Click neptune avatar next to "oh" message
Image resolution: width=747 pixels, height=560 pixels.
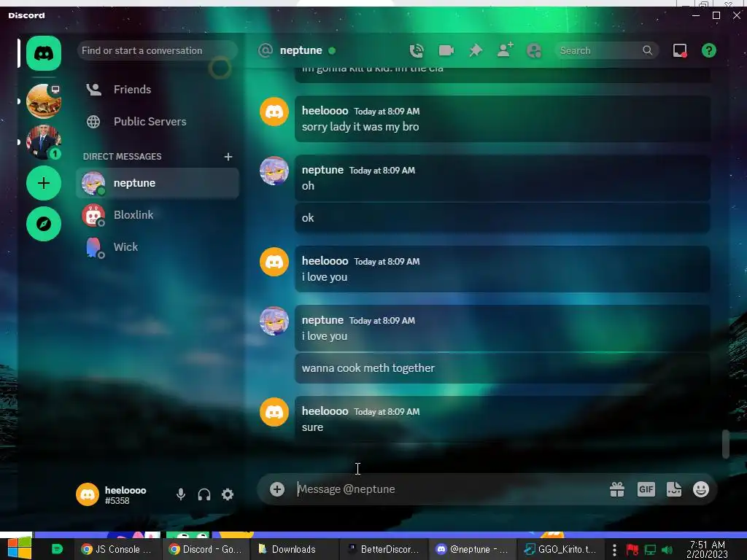274,171
